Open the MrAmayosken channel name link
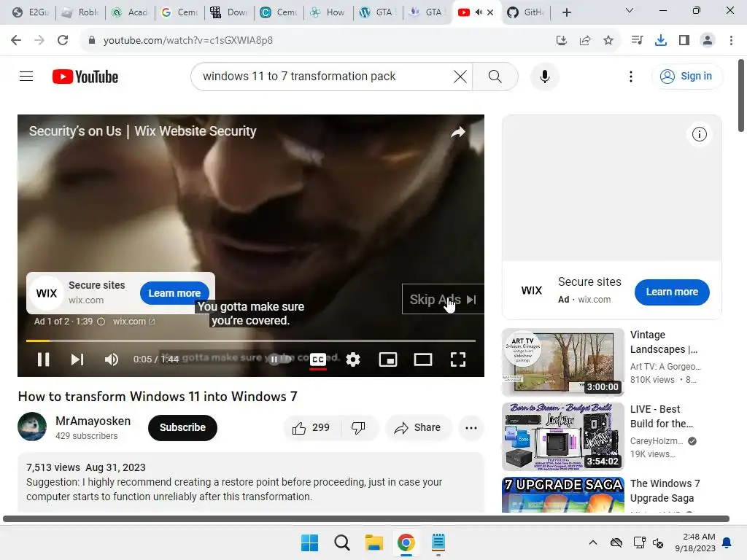 pyautogui.click(x=93, y=421)
